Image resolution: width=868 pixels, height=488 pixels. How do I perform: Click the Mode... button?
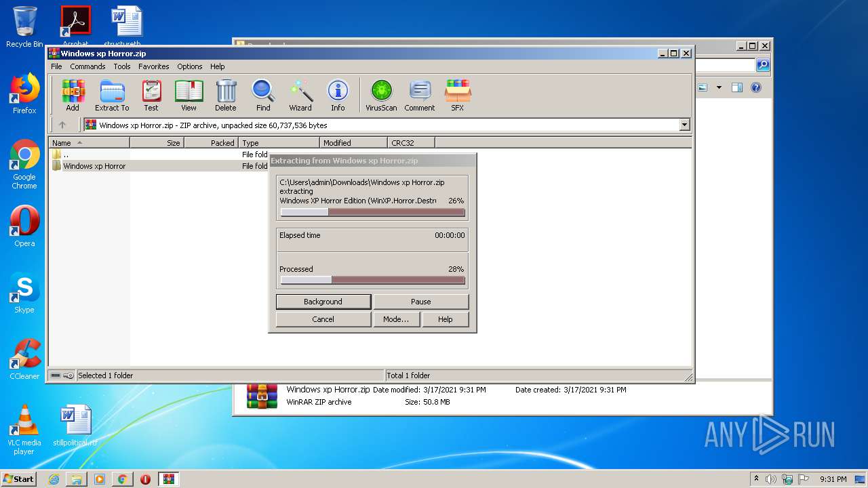[396, 319]
